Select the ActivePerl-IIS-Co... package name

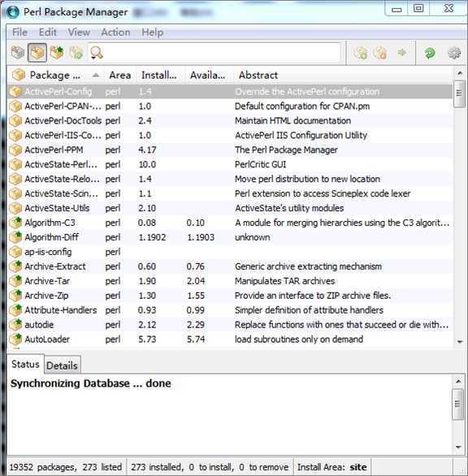[63, 136]
